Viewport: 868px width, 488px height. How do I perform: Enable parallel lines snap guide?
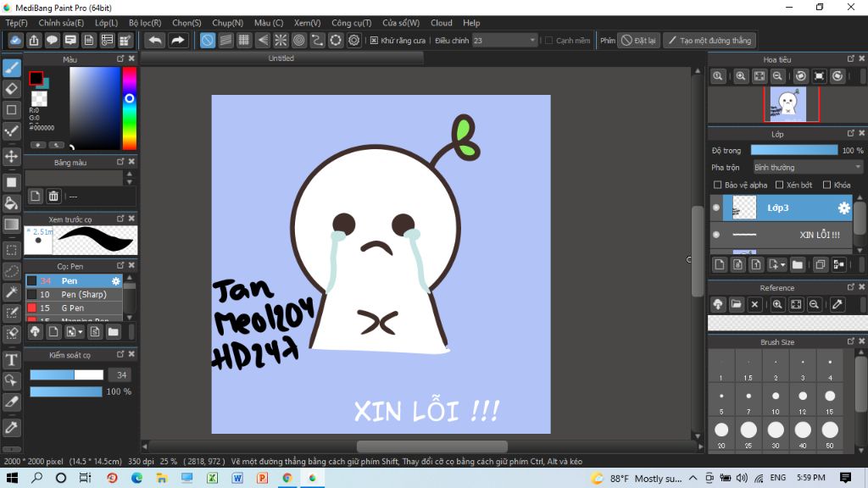[225, 41]
